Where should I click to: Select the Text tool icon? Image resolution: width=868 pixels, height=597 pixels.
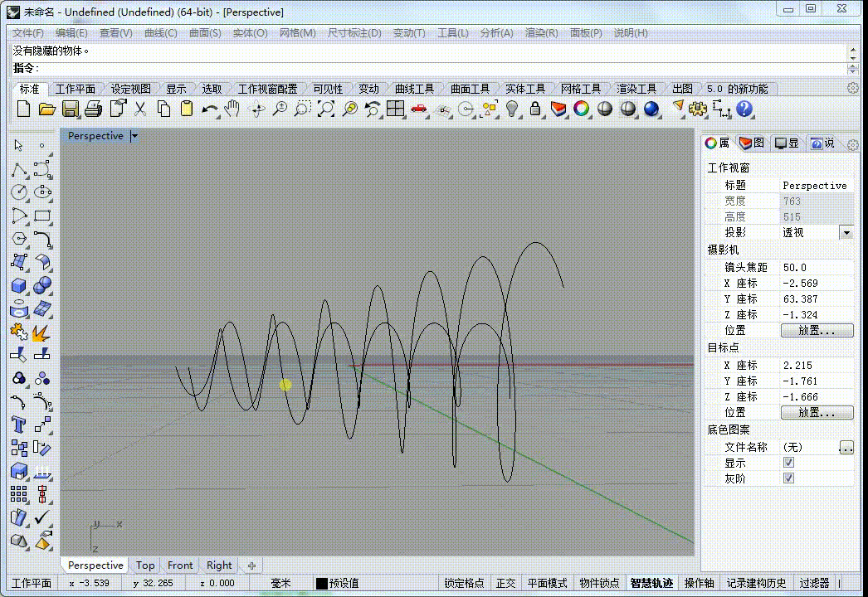(18, 425)
